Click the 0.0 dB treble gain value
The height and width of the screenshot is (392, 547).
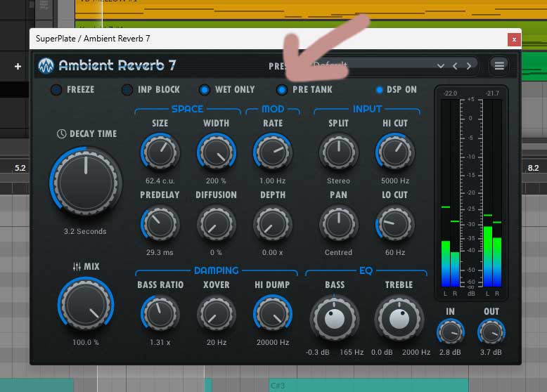pos(382,352)
